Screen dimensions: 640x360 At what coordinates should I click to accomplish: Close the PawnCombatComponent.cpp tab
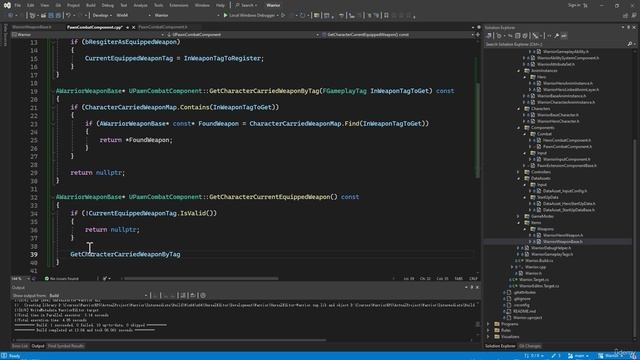tap(133, 27)
